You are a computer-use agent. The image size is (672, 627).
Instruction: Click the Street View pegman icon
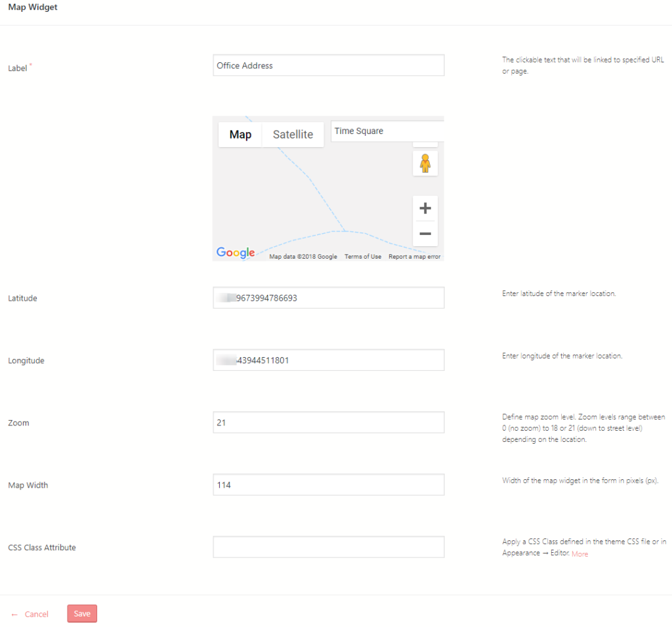click(425, 163)
